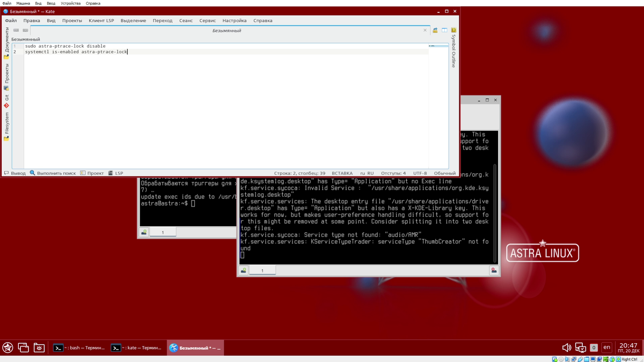Click new tab icon in left terminal window
The width and height of the screenshot is (644, 362).
point(144,232)
